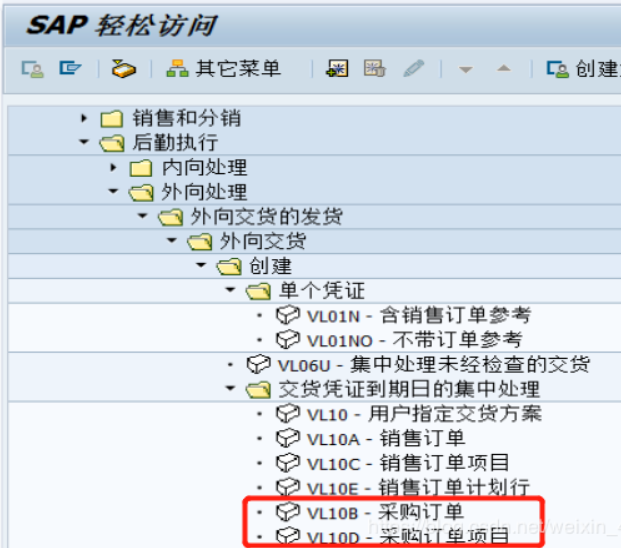The width and height of the screenshot is (621, 548).
Task: Click VL01NO transaction cube icon
Action: pyautogui.click(x=288, y=339)
